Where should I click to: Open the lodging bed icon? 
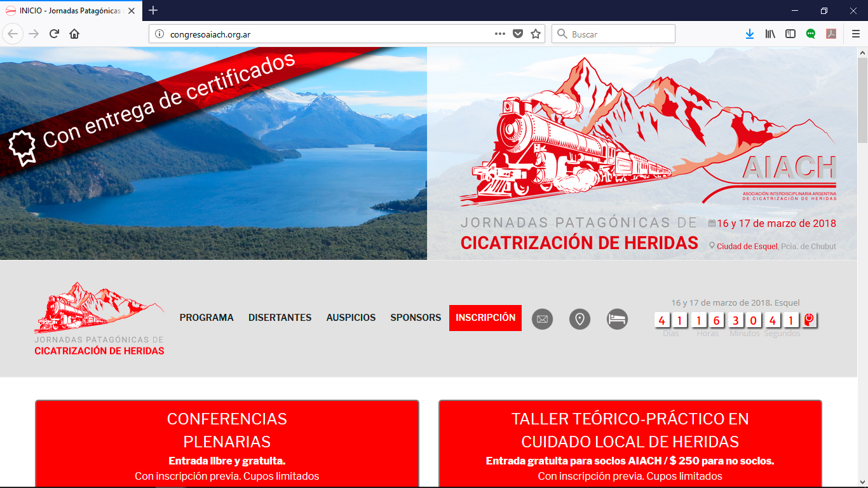pyautogui.click(x=617, y=318)
